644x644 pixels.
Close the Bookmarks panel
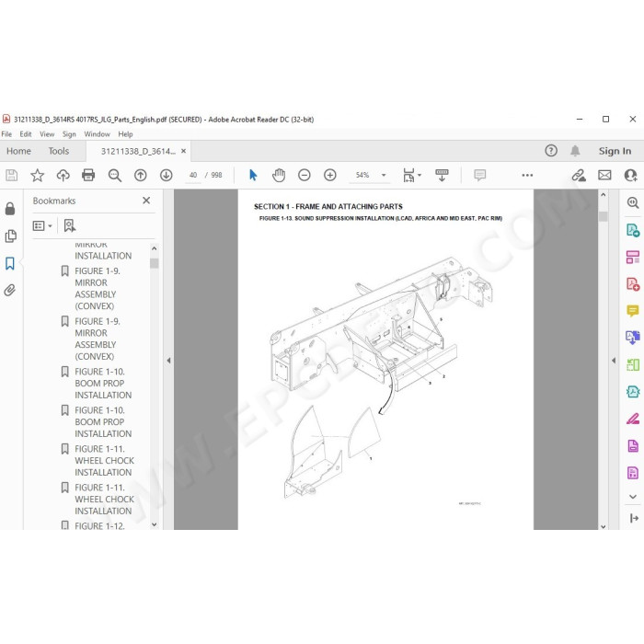146,201
